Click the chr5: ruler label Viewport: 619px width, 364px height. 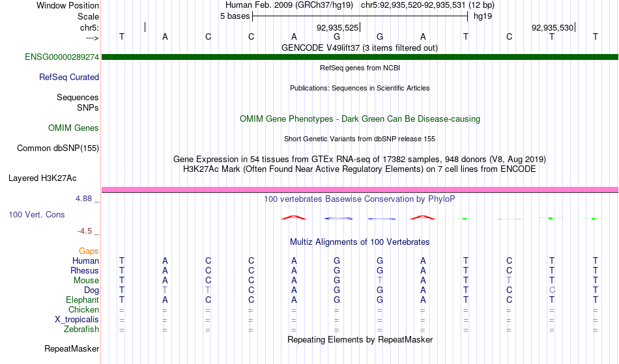(89, 27)
